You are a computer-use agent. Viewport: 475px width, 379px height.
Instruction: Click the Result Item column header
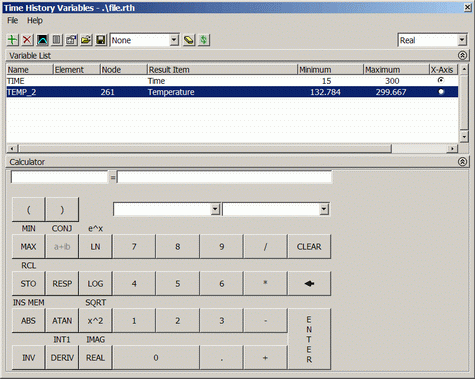click(x=222, y=70)
